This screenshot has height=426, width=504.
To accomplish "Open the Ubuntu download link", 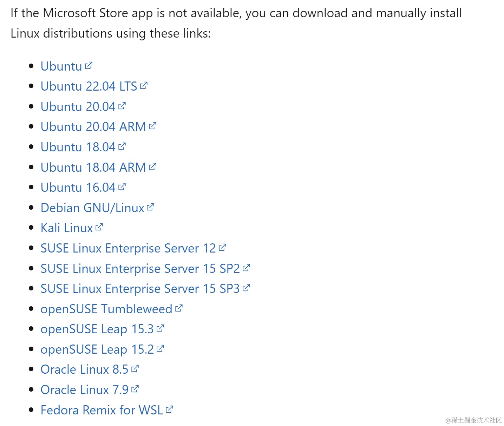I will click(61, 66).
